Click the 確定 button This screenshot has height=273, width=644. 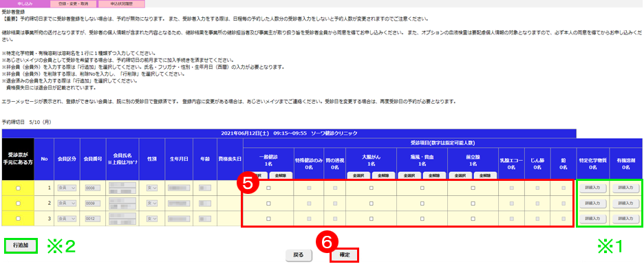tap(345, 255)
